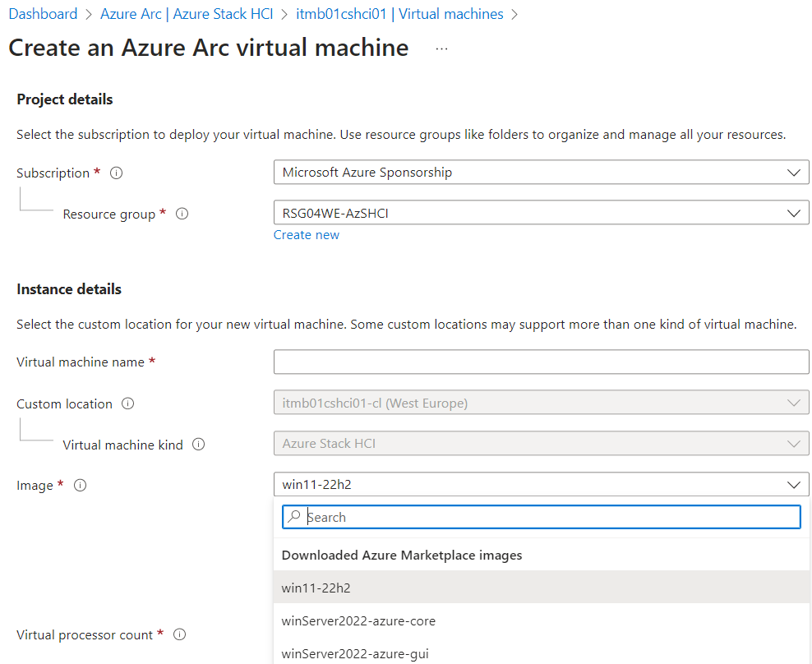812x664 pixels.
Task: Go to the Dashboard breadcrumb
Action: [x=43, y=14]
